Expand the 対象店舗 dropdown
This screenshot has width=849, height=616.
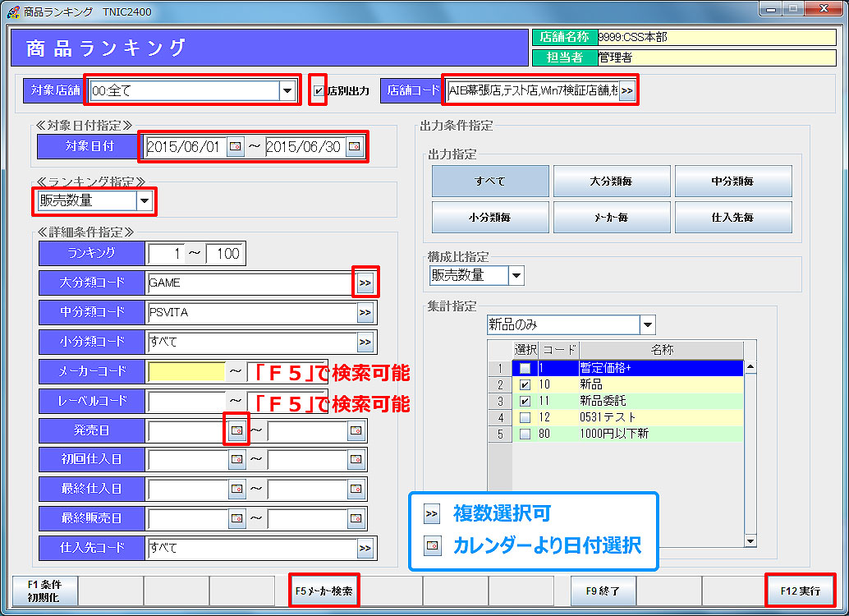[x=287, y=91]
